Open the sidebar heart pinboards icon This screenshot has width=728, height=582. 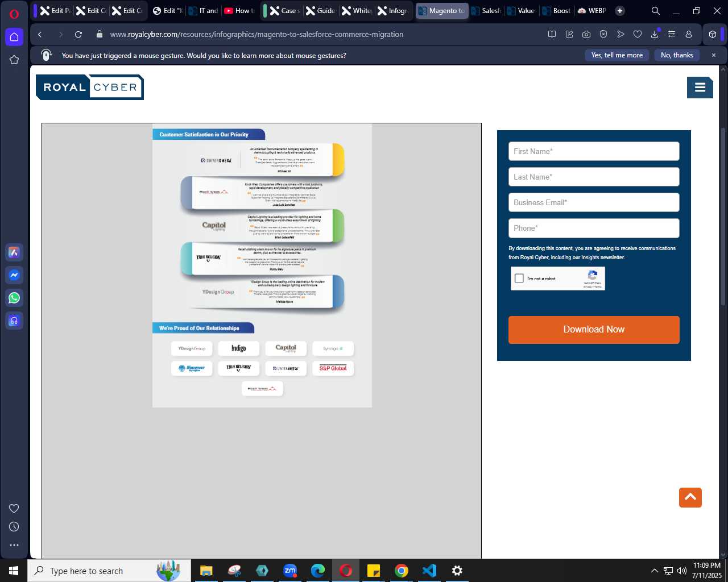tap(14, 508)
